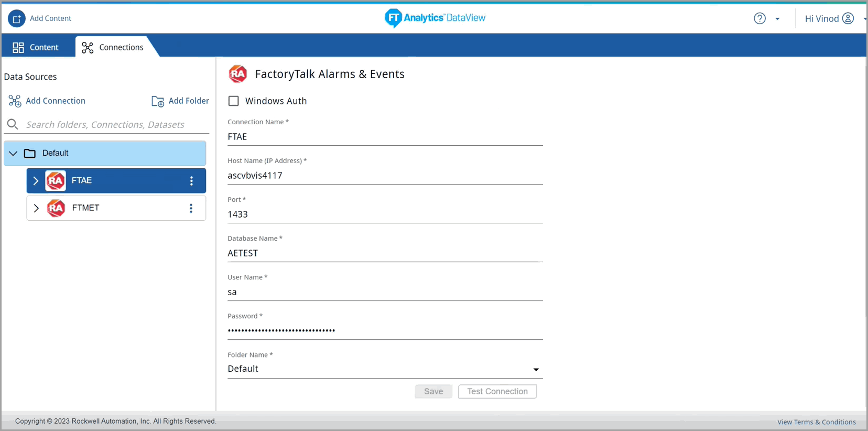Open the FTAE three-dot options menu
Viewport: 868px width, 431px height.
tap(191, 181)
